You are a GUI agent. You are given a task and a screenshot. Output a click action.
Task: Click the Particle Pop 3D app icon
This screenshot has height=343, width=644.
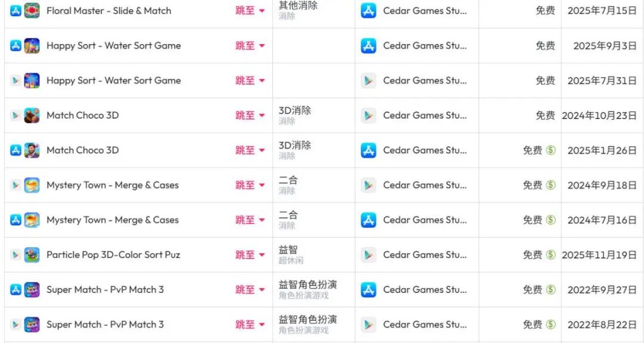coord(32,255)
